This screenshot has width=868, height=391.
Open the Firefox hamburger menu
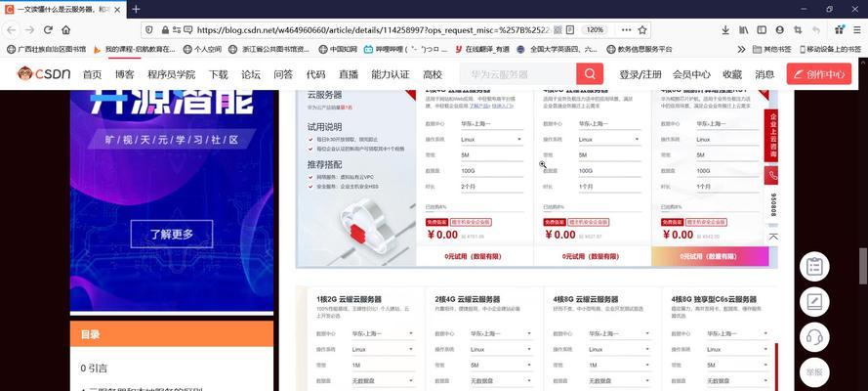point(857,30)
